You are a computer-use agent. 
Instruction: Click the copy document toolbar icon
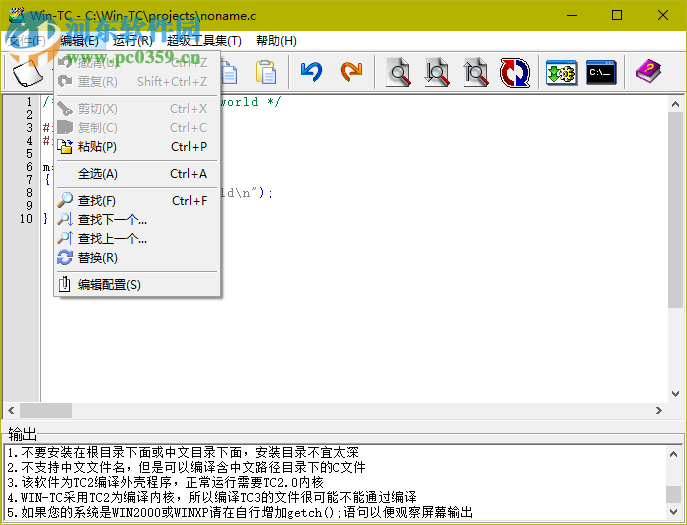click(230, 72)
